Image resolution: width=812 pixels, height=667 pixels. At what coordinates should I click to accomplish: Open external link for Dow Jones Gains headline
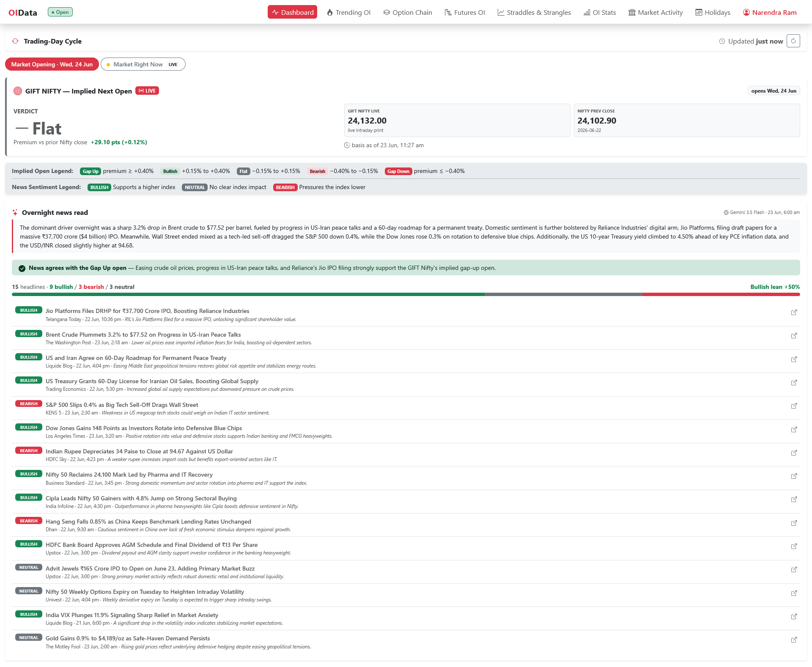tap(794, 430)
